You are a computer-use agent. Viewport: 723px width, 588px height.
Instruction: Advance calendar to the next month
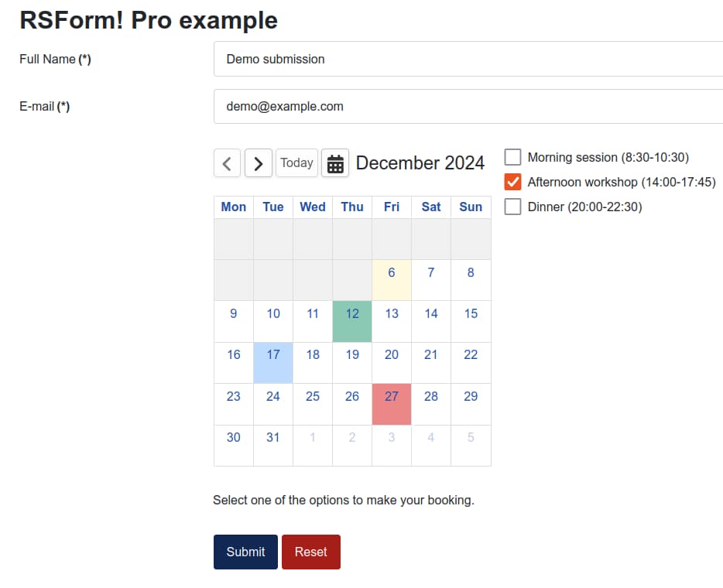259,163
